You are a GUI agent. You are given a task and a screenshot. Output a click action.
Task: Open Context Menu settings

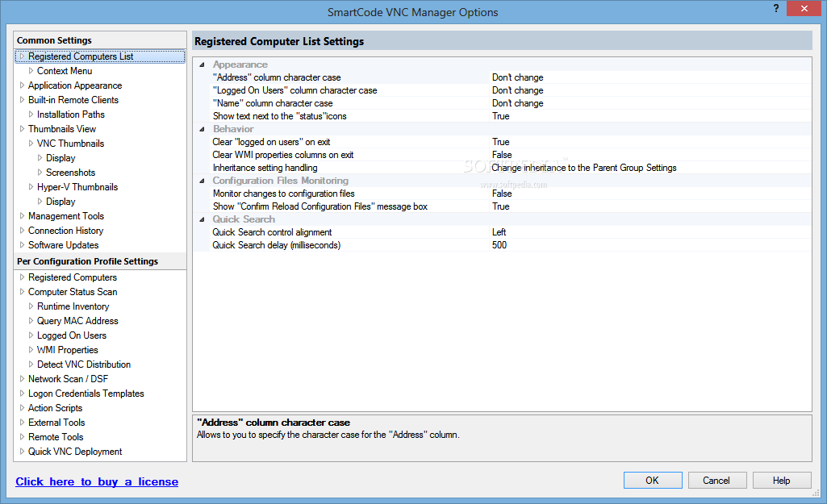point(65,71)
